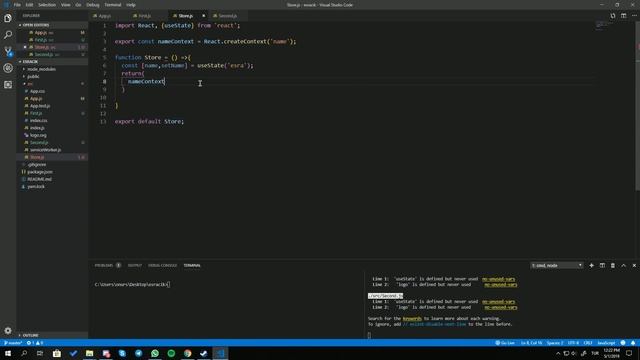Image resolution: width=640 pixels, height=360 pixels.
Task: Open Microsoft Store from the taskbar
Action: pos(57,353)
